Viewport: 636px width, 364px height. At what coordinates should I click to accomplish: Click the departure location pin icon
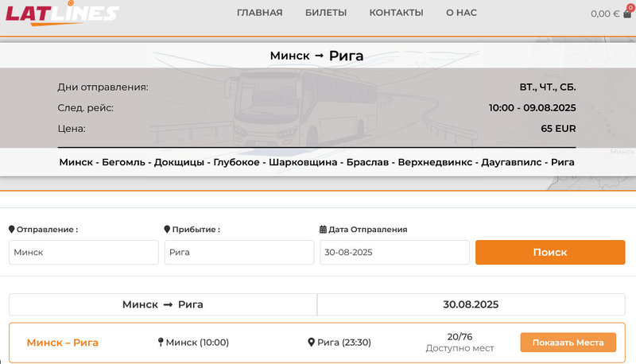(x=12, y=230)
